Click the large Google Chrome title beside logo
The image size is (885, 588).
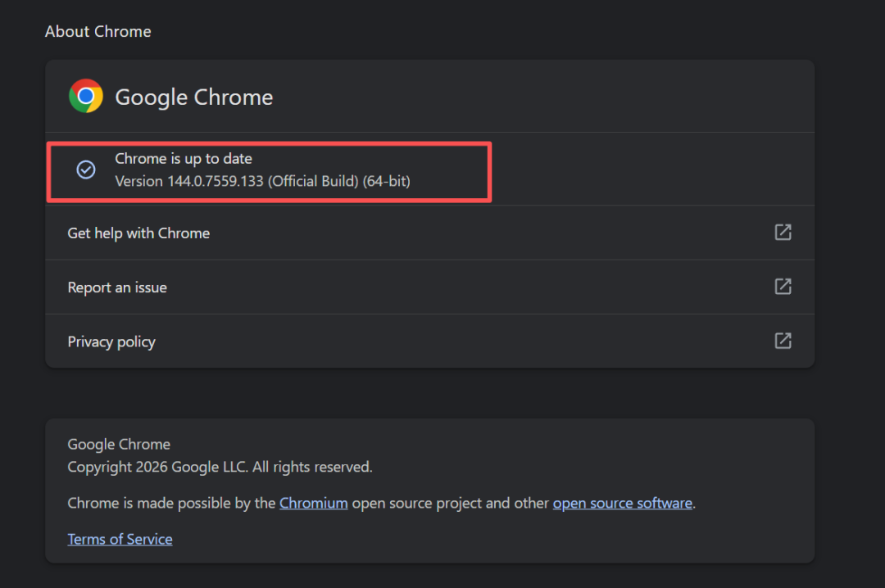coord(194,97)
